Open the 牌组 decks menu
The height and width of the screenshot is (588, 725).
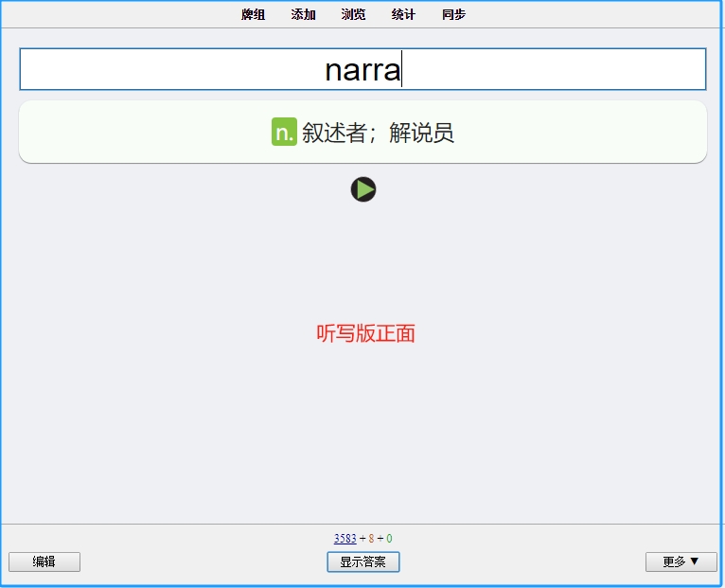pyautogui.click(x=253, y=15)
